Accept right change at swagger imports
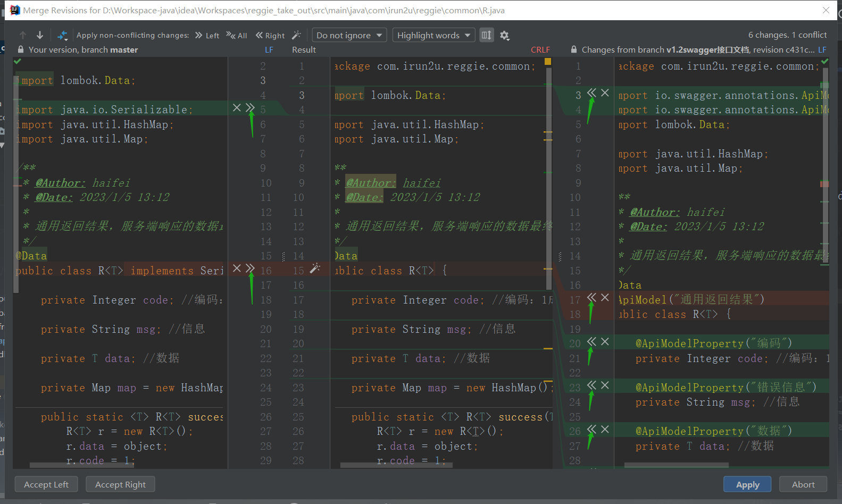Image resolution: width=842 pixels, height=504 pixels. click(x=591, y=93)
